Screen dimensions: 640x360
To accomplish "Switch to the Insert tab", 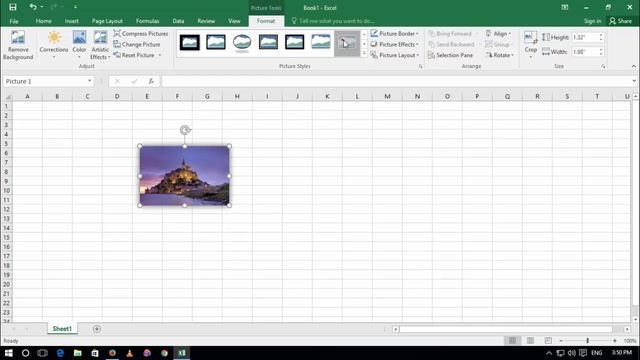I will [71, 21].
